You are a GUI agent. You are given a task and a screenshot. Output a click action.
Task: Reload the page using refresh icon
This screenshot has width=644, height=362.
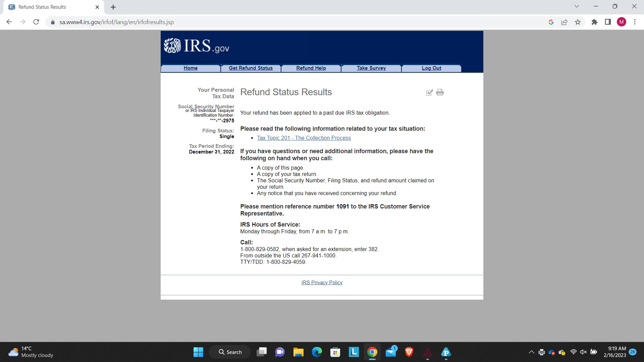pyautogui.click(x=36, y=22)
